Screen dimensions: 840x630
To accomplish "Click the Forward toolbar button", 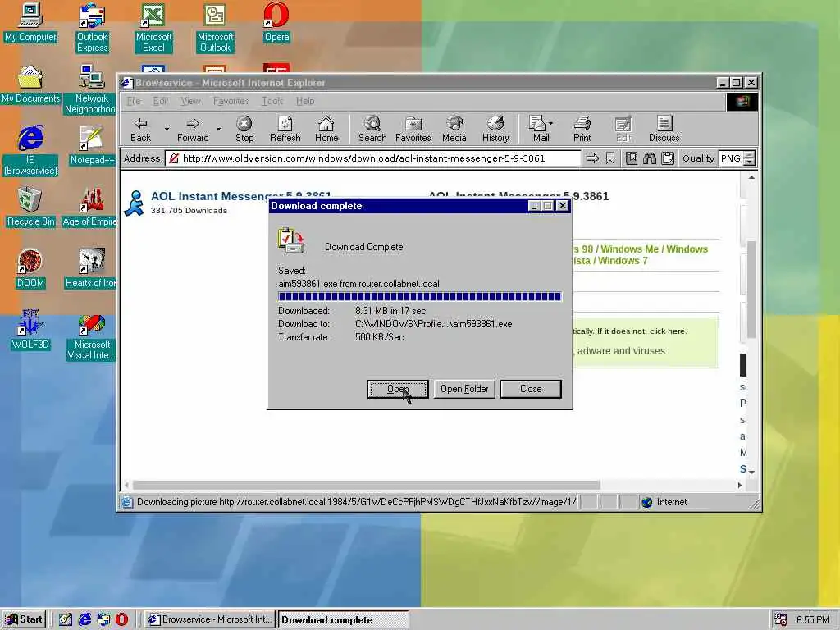I will [193, 129].
